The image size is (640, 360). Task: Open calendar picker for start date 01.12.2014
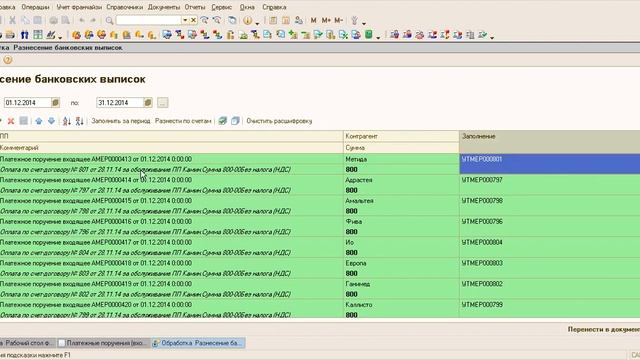(56, 102)
